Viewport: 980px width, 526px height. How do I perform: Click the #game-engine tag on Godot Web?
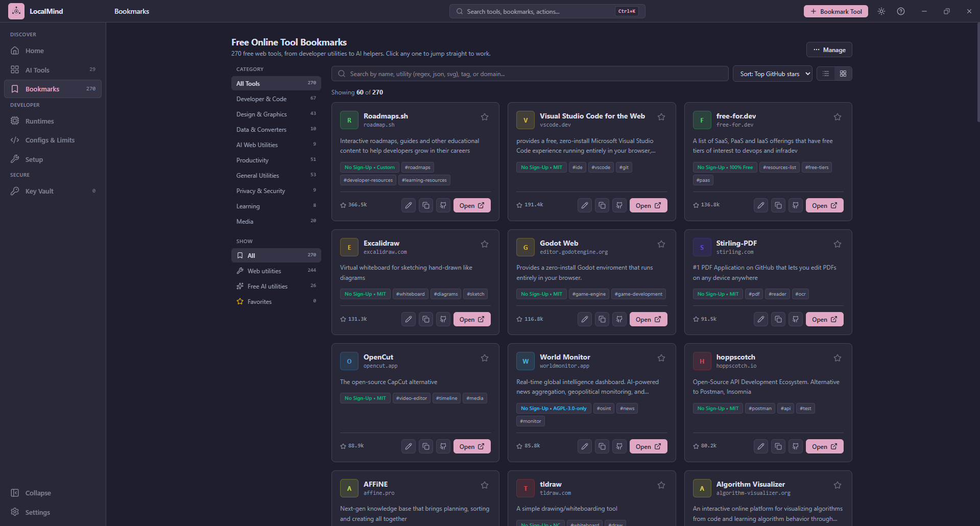point(589,294)
